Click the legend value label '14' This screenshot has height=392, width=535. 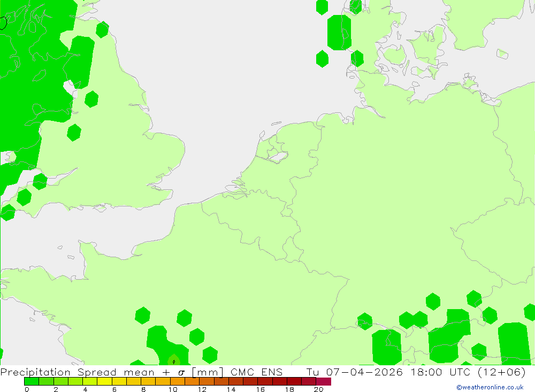coord(231,389)
